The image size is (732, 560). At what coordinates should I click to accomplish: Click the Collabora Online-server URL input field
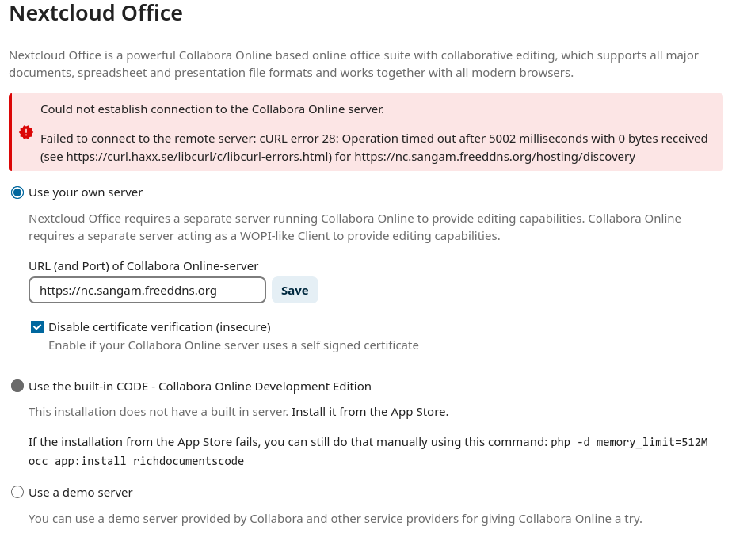(x=147, y=290)
